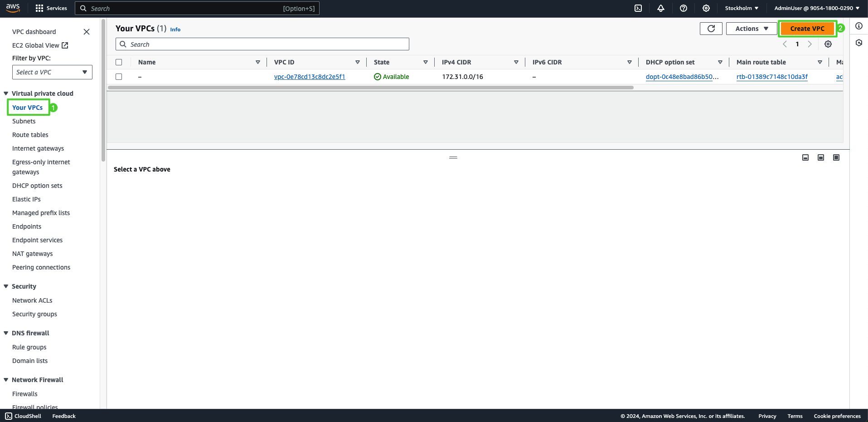Open the Stockholm region selector

point(742,8)
